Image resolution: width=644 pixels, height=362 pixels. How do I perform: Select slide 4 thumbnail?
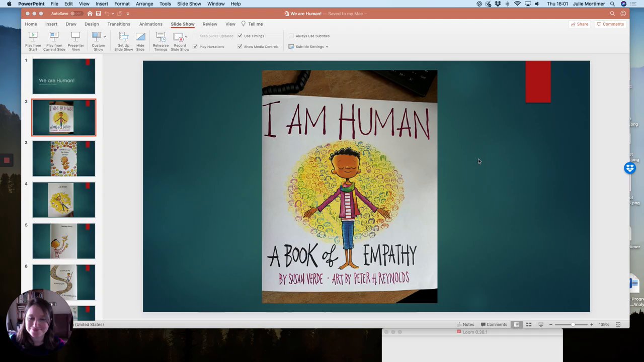tap(63, 200)
